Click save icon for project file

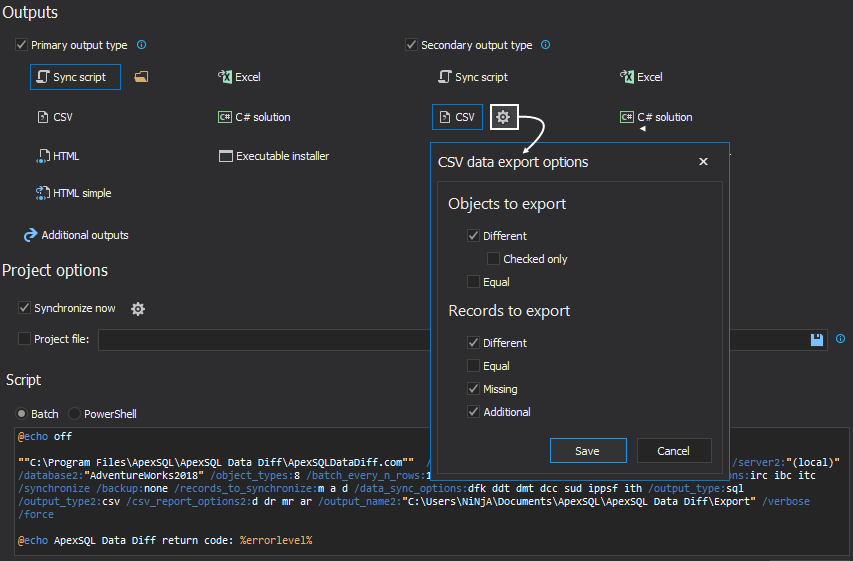tap(817, 340)
